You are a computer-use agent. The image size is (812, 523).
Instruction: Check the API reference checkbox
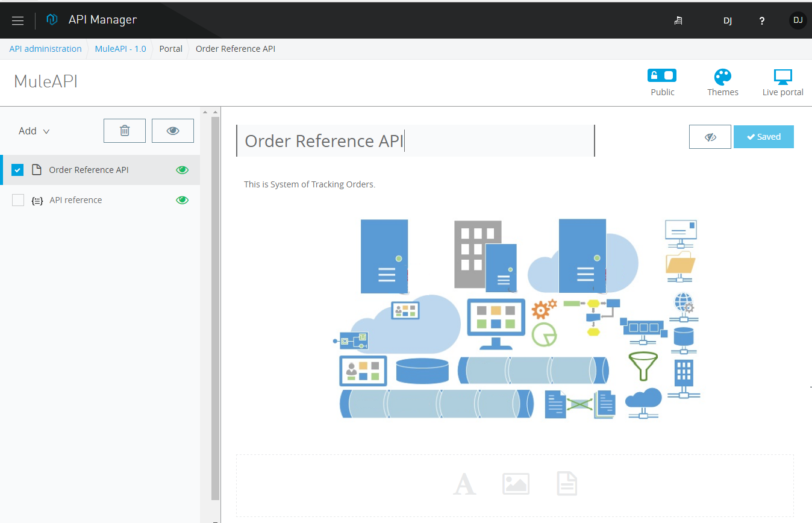click(17, 199)
